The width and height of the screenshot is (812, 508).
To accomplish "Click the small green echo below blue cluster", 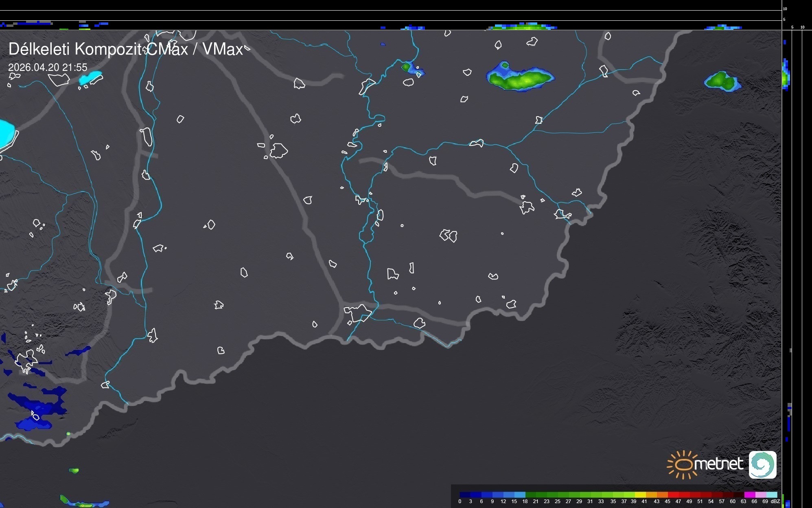I will click(x=74, y=471).
